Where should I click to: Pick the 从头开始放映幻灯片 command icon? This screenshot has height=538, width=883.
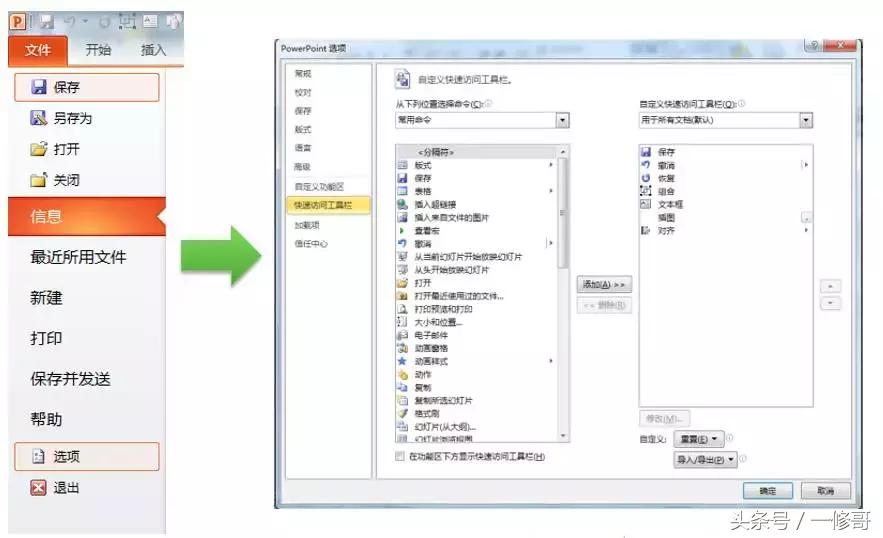402,270
